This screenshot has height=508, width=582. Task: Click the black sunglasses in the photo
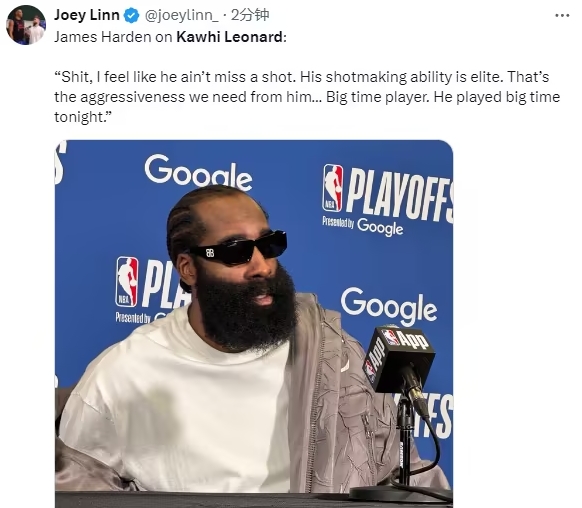point(238,248)
